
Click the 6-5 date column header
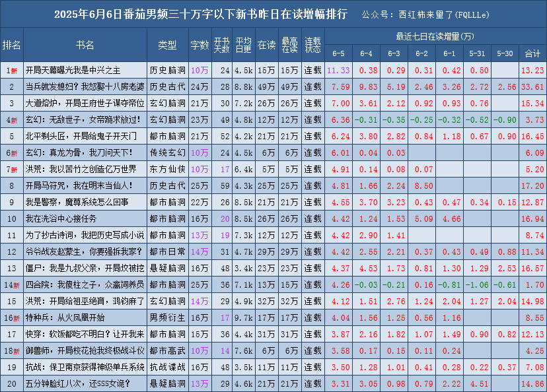pos(338,53)
